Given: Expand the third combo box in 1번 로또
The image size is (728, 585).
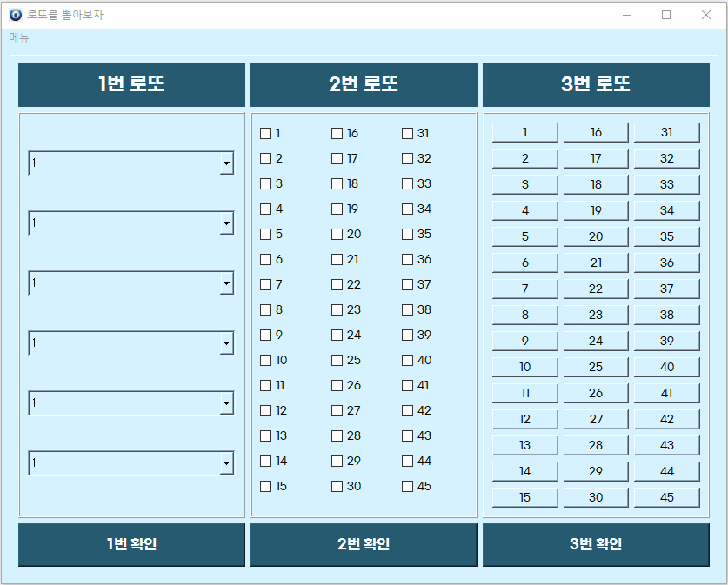Looking at the screenshot, I should point(226,283).
